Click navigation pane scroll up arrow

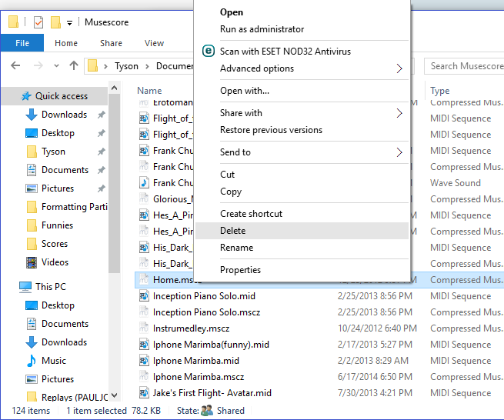click(114, 88)
